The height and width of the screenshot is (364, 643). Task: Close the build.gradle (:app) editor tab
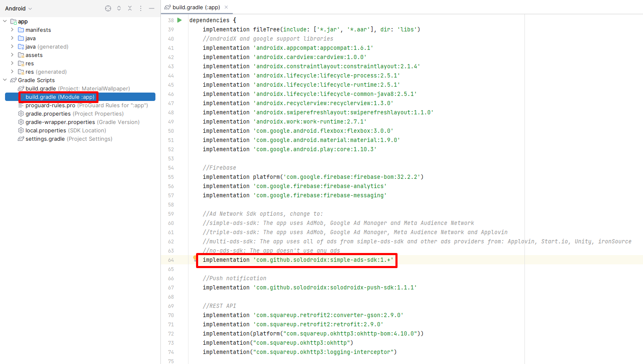click(226, 7)
